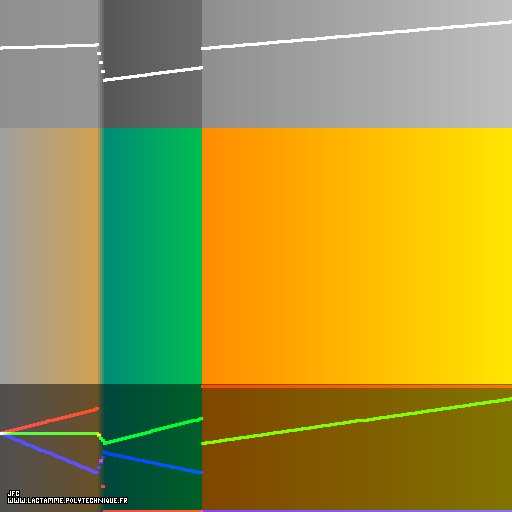Viewport: 512px width, 512px height.
Task: Click the blue line in the dark green panel
Action: (153, 463)
